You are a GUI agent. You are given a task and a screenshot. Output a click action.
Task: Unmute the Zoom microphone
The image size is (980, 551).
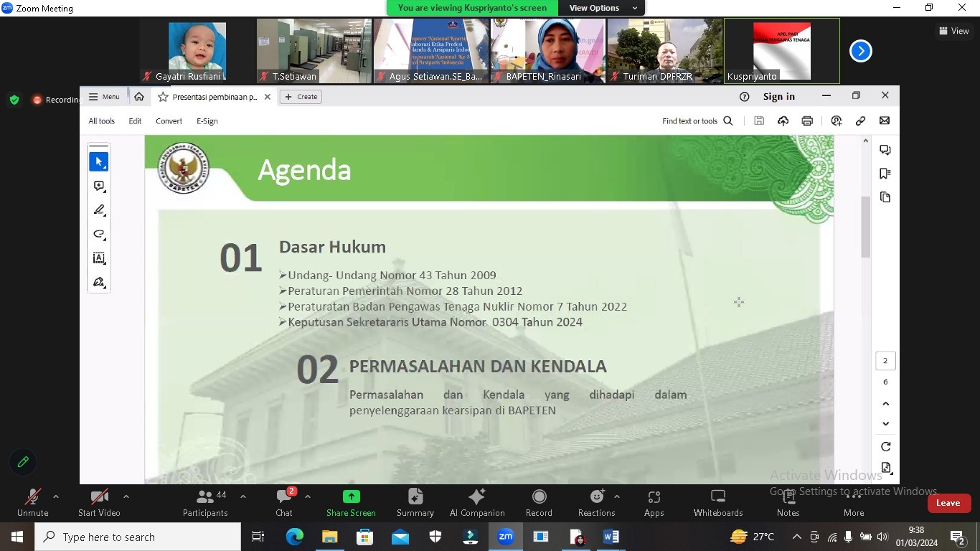(33, 503)
